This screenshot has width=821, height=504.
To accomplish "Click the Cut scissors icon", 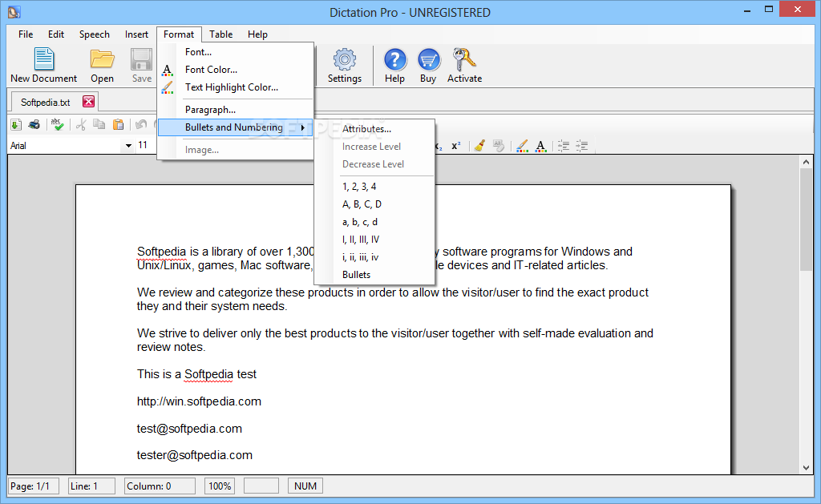I will (81, 124).
